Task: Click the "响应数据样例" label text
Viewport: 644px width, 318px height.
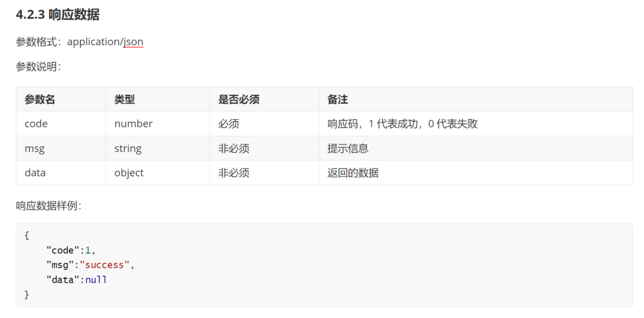Action: coord(48,206)
